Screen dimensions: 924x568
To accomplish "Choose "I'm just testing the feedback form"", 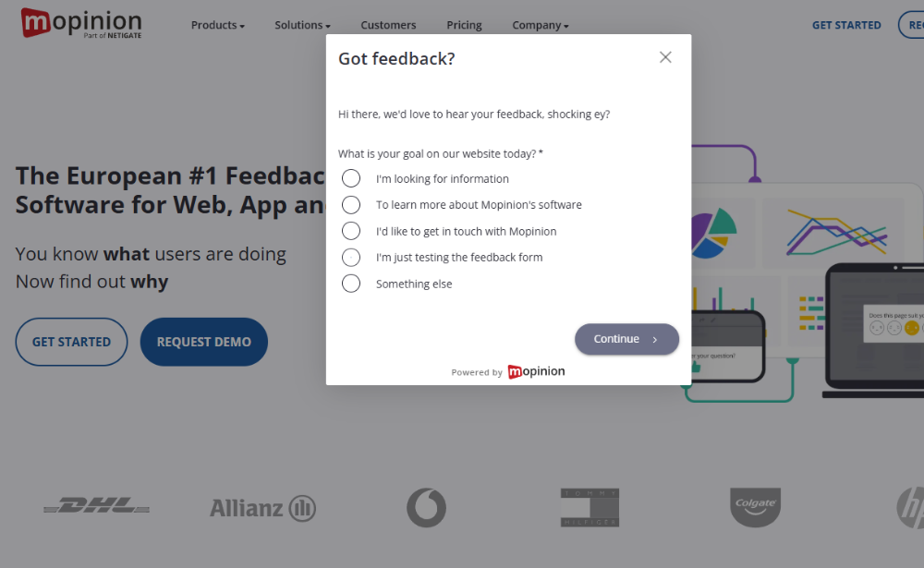I will pos(351,257).
